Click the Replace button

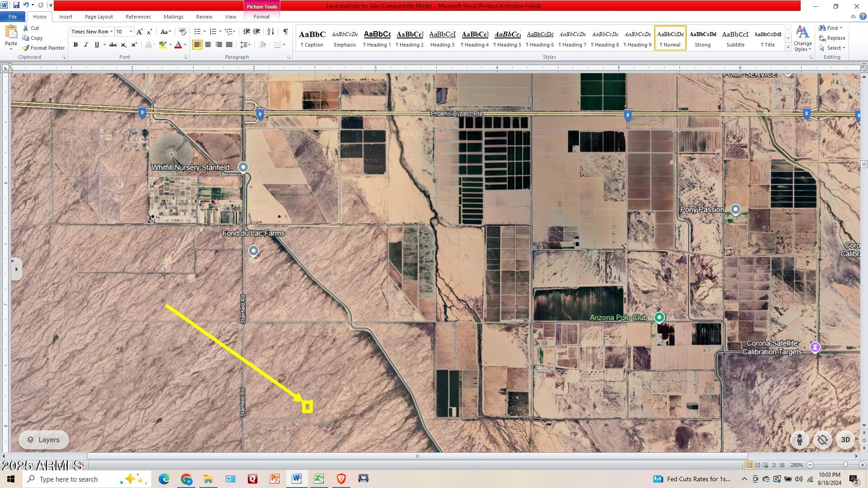pyautogui.click(x=833, y=38)
